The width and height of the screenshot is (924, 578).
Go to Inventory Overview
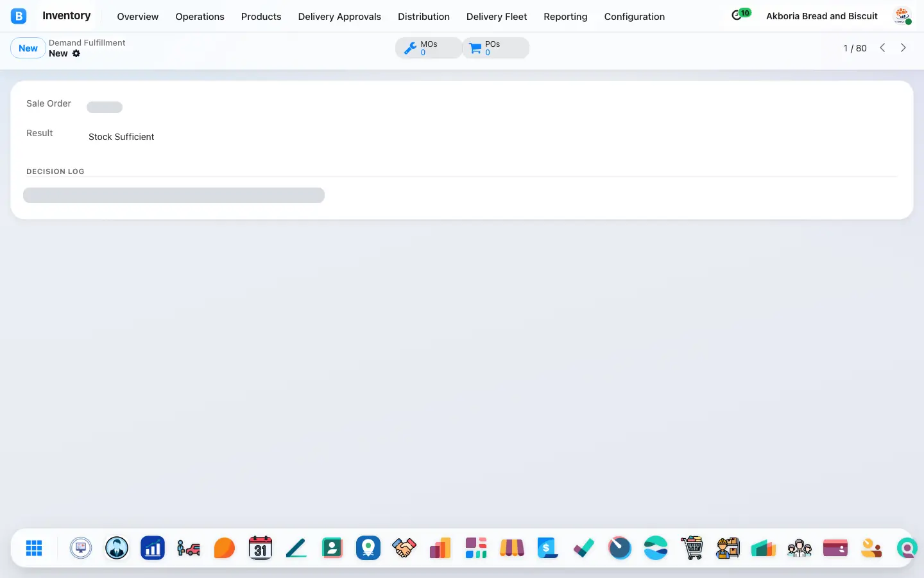pos(138,17)
